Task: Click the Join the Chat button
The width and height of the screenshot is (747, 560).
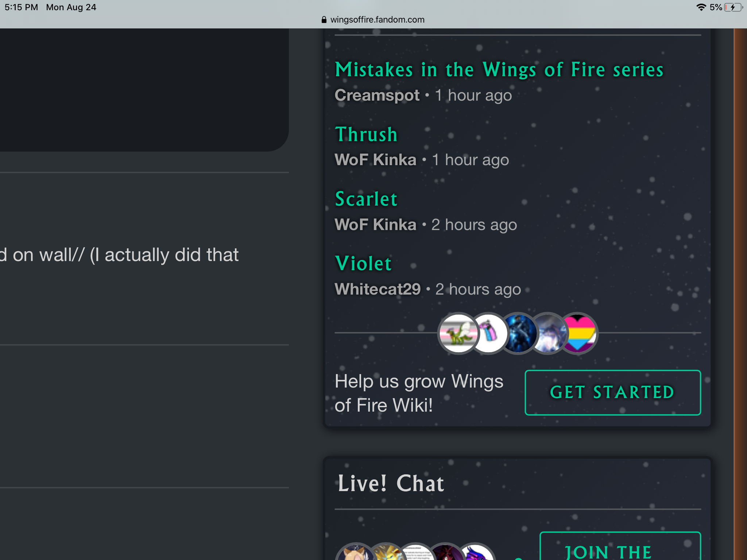Action: (x=620, y=546)
